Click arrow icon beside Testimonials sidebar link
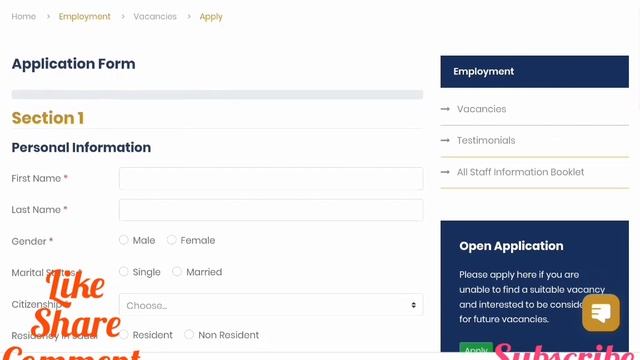640x360 pixels. 445,140
